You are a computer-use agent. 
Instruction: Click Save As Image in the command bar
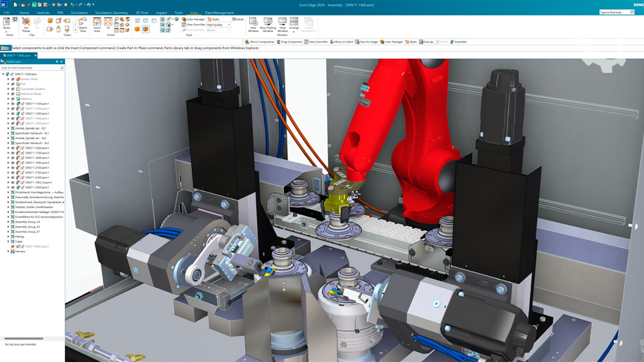click(x=367, y=42)
